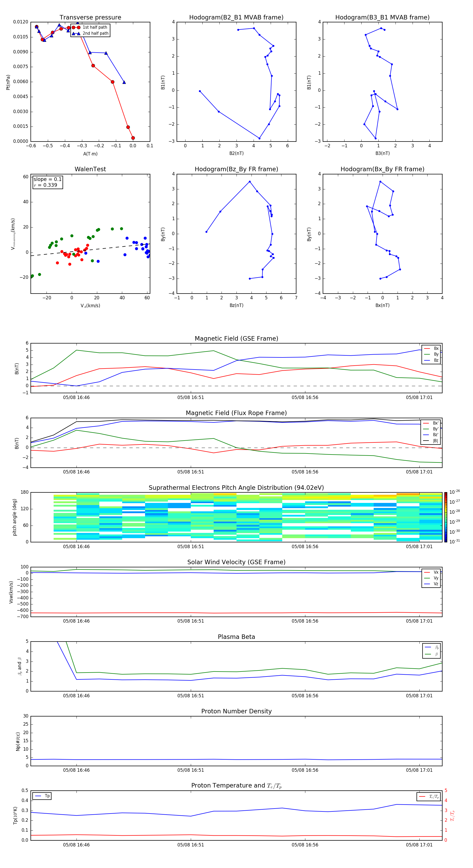Click the Vsw(km/s) y-axis label
This screenshot has width=473, height=868.
11,592
